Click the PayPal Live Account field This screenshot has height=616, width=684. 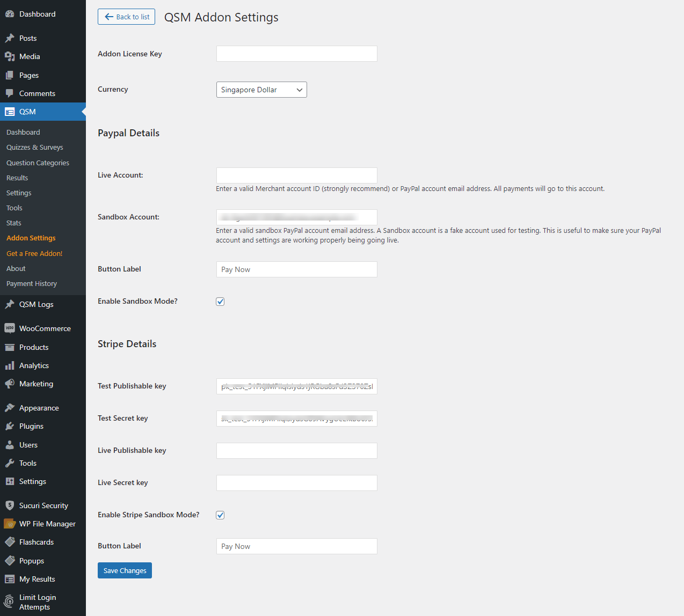(297, 175)
